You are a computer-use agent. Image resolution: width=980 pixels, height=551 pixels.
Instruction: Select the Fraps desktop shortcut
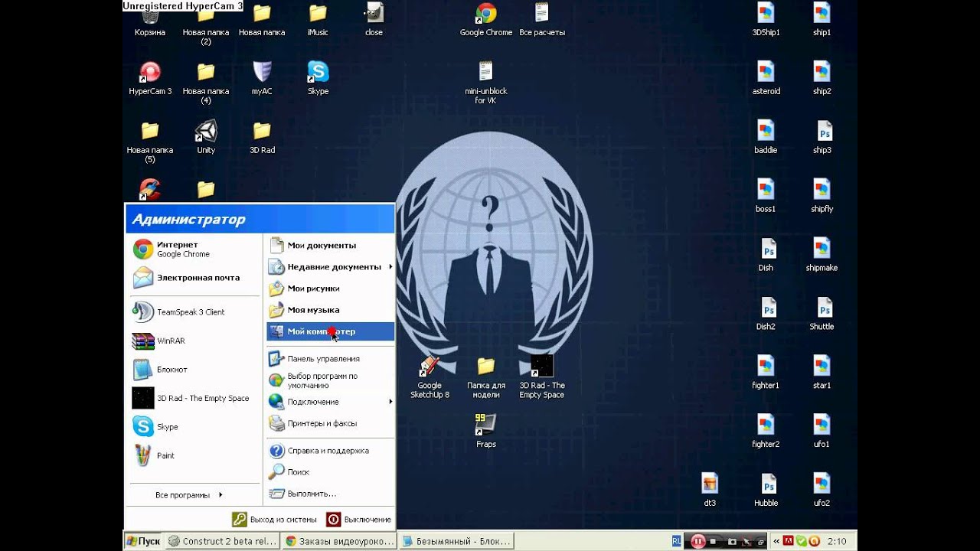486,431
